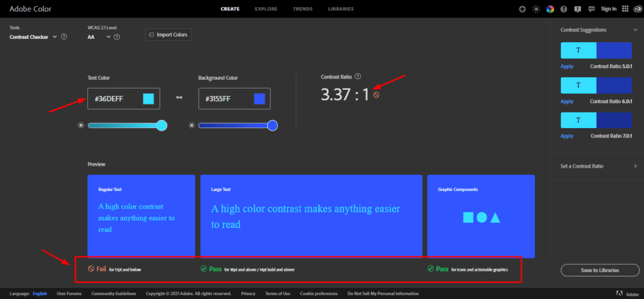Open the color wheel icon in the header

[550, 9]
